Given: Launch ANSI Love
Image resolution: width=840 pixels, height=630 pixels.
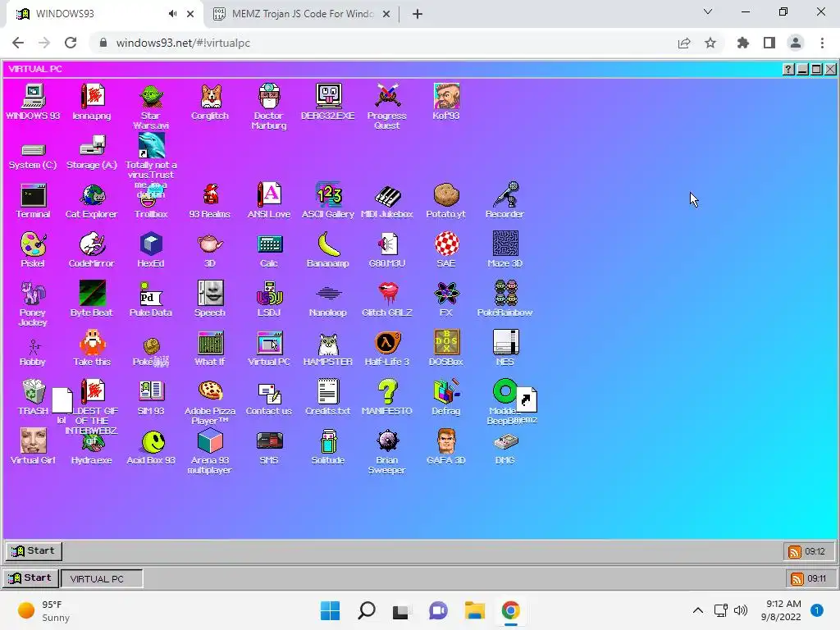Looking at the screenshot, I should coord(269,195).
